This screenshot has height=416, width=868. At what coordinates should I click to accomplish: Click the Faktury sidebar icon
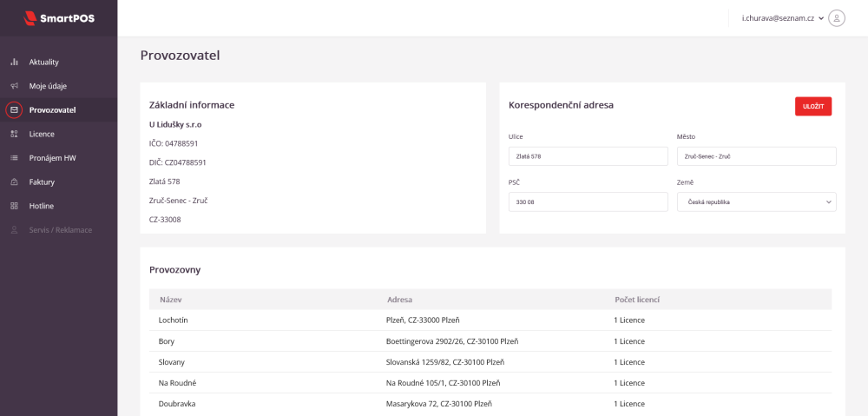tap(14, 182)
